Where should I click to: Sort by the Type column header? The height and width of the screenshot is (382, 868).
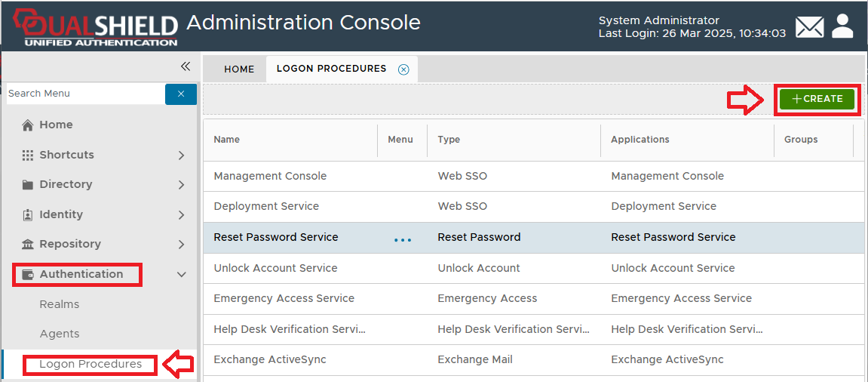pos(449,140)
